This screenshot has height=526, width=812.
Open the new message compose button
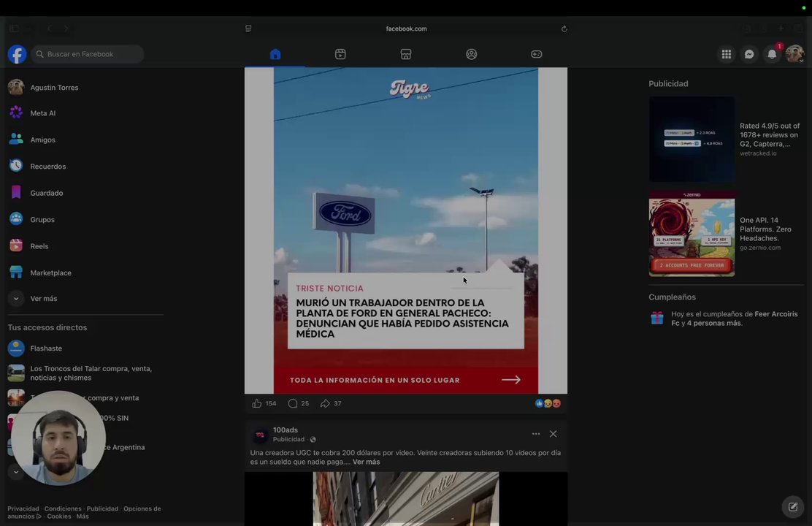coord(793,507)
